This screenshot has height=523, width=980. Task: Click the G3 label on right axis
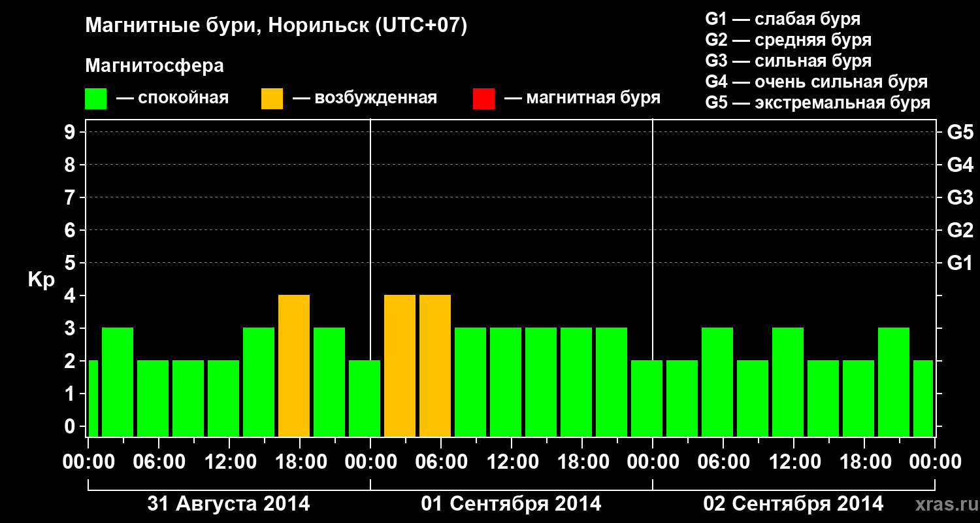[x=960, y=198]
